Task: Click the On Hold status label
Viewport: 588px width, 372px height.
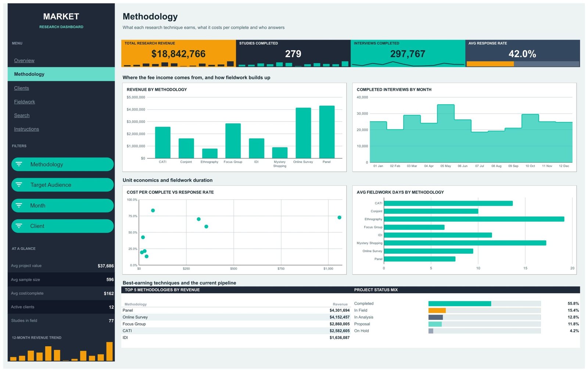Action: (x=362, y=331)
